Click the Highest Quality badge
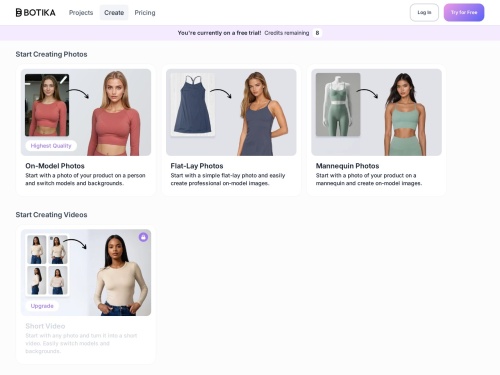The height and width of the screenshot is (375, 500). point(51,146)
